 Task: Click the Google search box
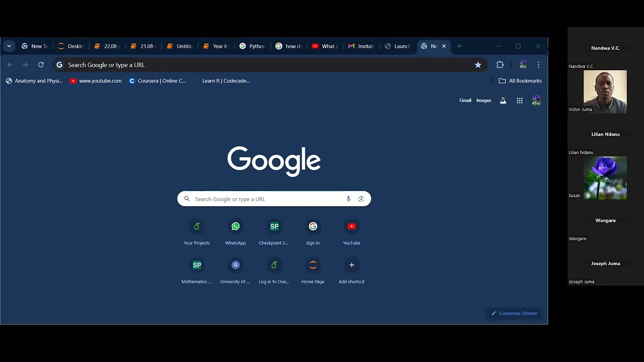pyautogui.click(x=274, y=199)
